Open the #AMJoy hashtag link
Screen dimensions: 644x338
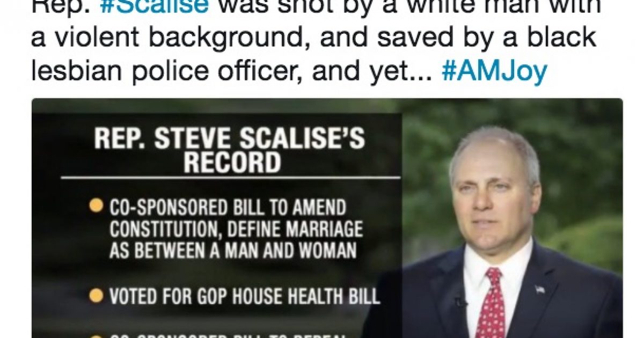494,72
